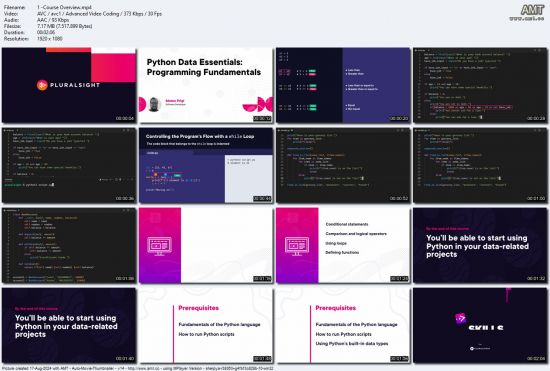
Task: Select the Python Data Essentials title slide thumbnail
Action: pos(206,85)
